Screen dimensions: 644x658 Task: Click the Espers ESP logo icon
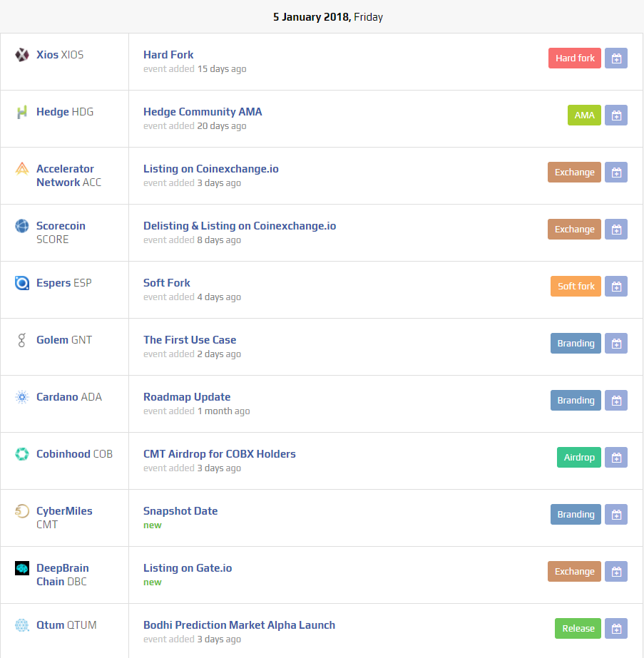22,283
